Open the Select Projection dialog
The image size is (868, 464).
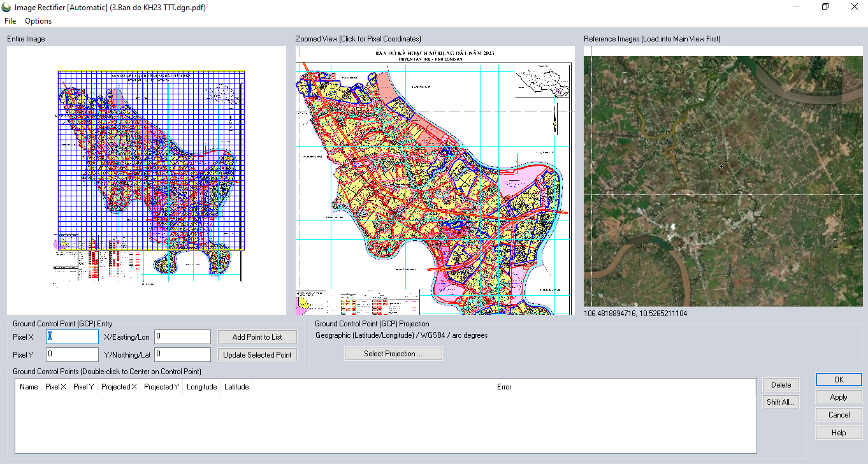pos(393,354)
